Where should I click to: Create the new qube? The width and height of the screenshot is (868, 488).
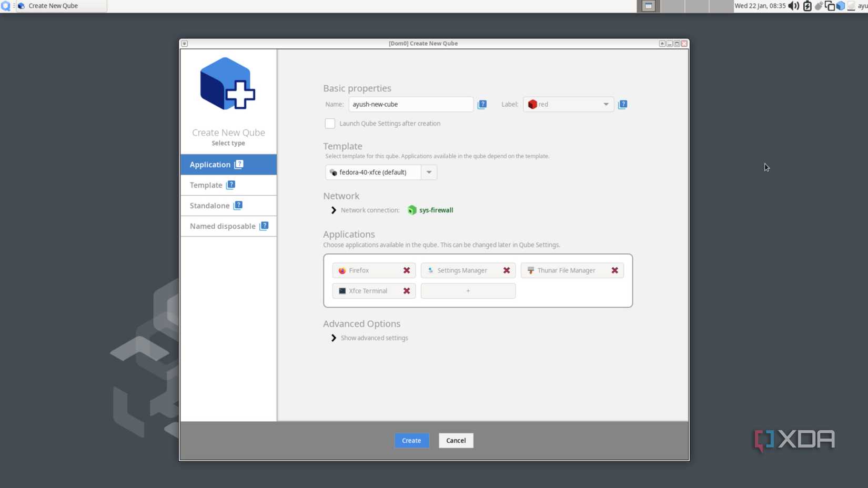click(411, 440)
